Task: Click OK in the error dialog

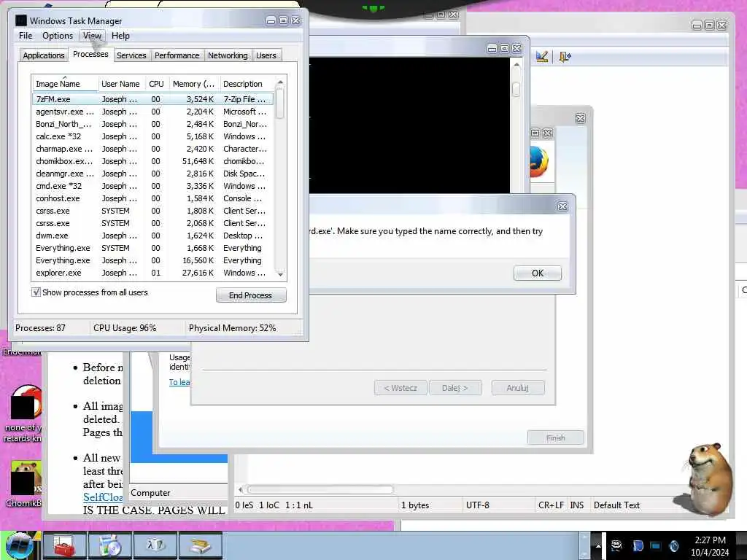Action: (x=538, y=273)
